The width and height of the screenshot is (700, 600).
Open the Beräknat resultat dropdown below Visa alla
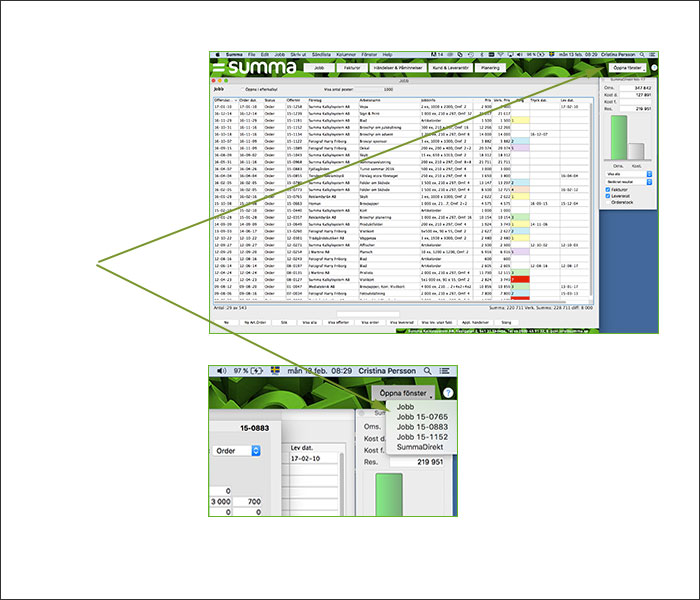pos(629,182)
